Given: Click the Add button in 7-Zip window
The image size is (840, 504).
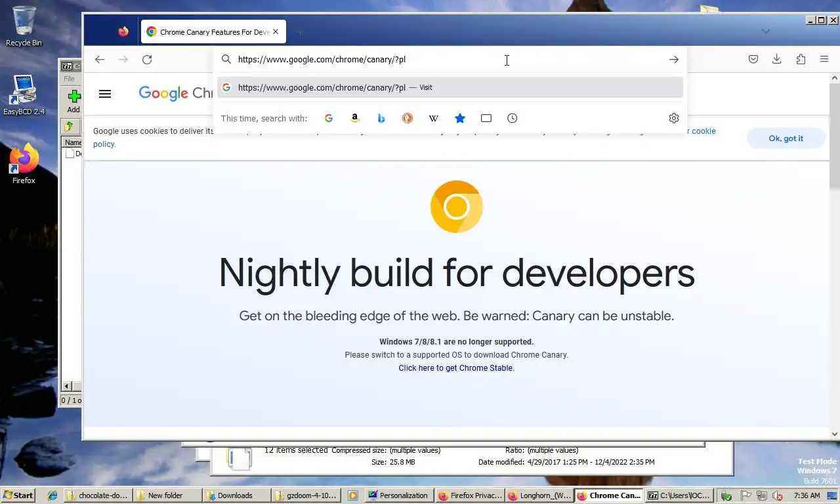Looking at the screenshot, I should pos(73,102).
